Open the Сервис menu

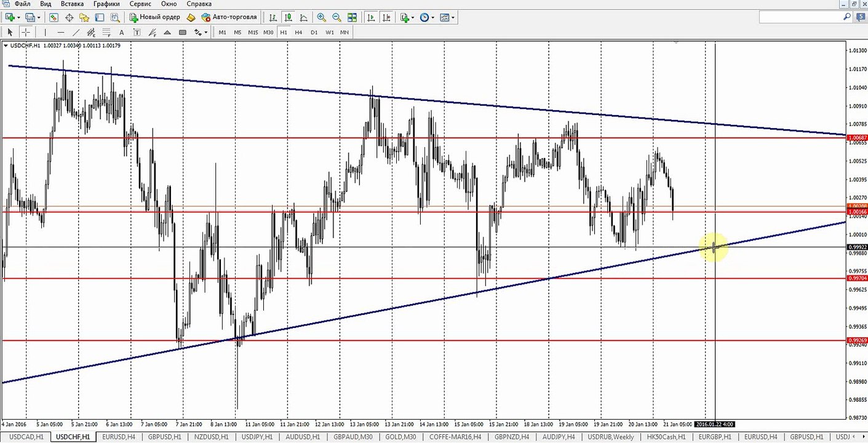coord(141,4)
